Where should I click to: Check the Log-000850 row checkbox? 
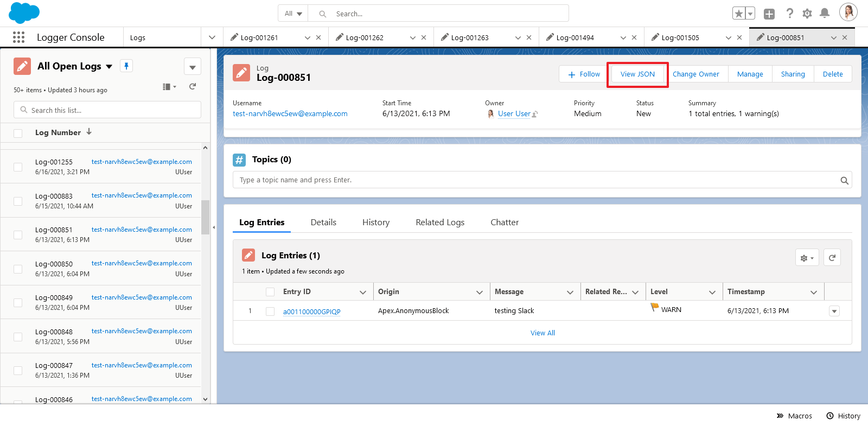[18, 269]
